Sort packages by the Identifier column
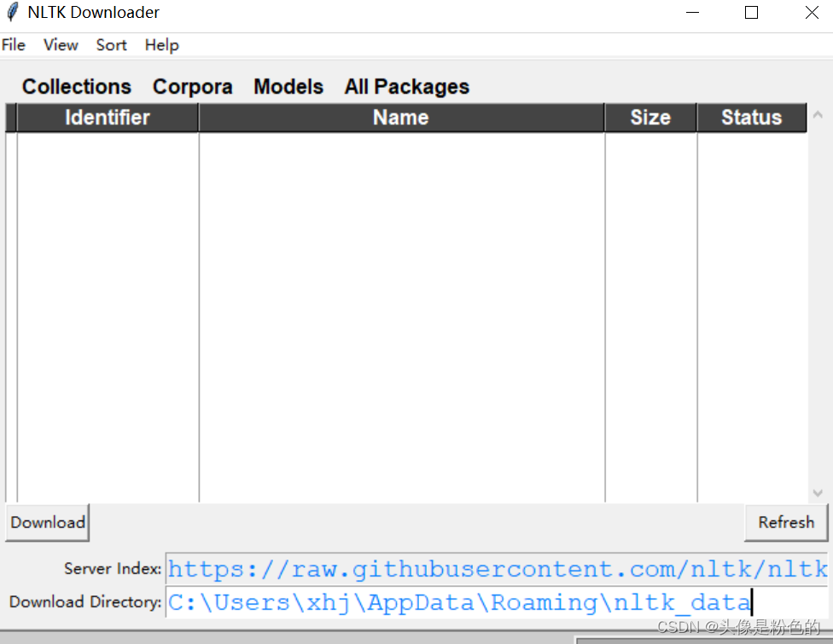The width and height of the screenshot is (833, 644). pos(107,117)
